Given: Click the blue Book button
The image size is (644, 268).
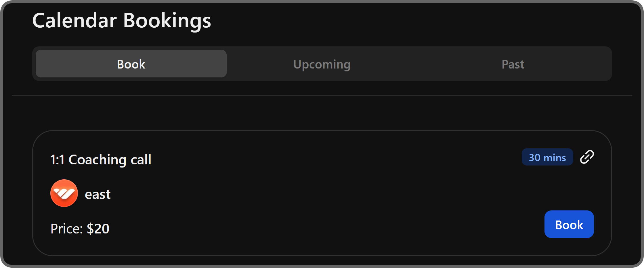Looking at the screenshot, I should [569, 224].
